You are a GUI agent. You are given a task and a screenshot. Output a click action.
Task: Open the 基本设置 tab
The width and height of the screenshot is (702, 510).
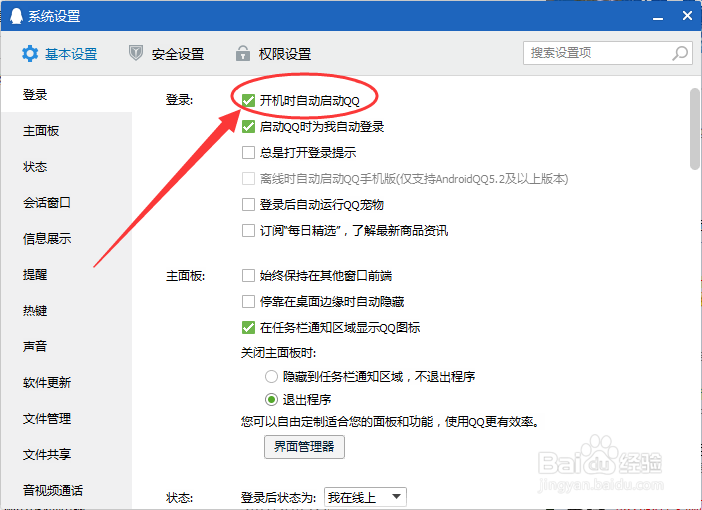pyautogui.click(x=60, y=54)
